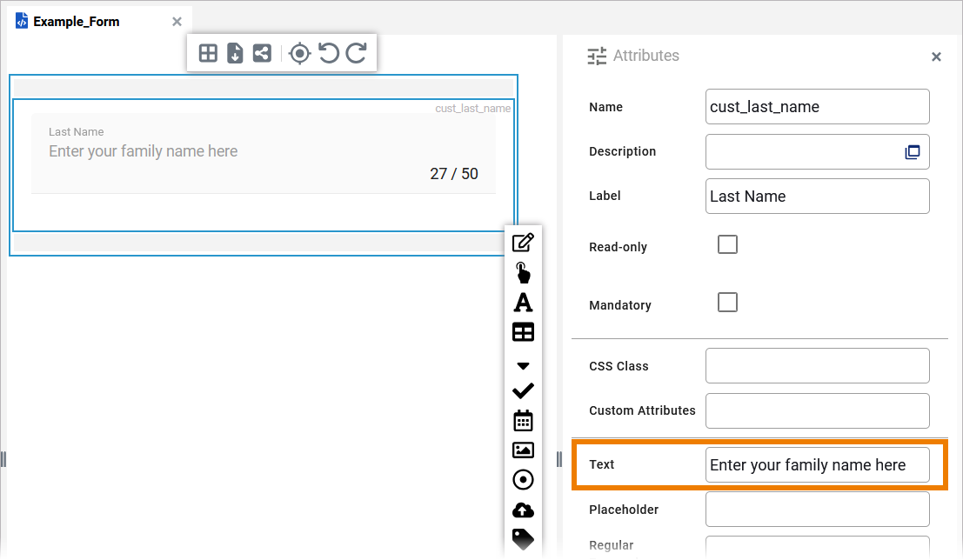Screen dimensions: 963x560
Task: Click the export file download icon
Action: pyautogui.click(x=235, y=53)
